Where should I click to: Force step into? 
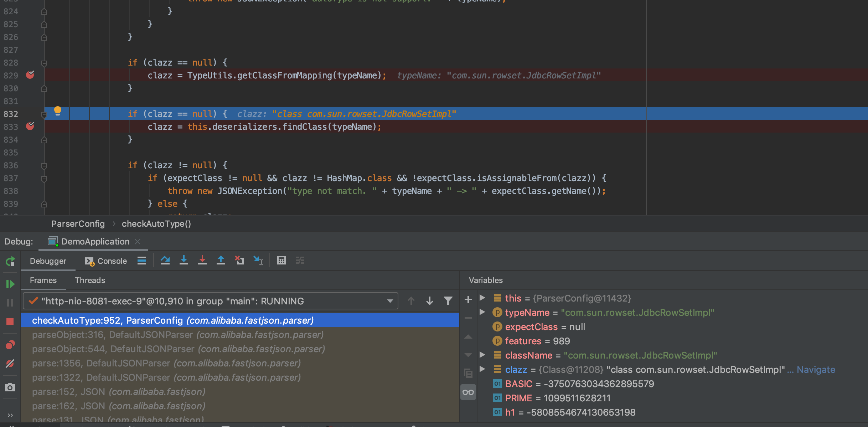point(202,261)
